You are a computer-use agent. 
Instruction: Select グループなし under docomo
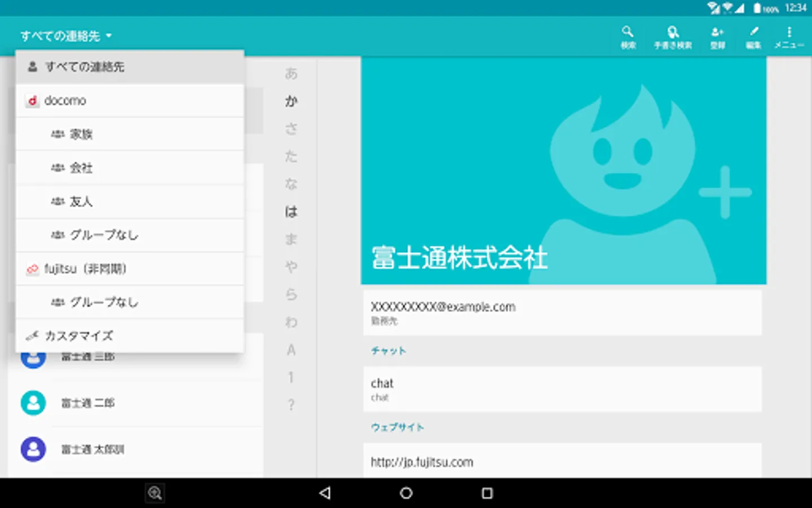130,235
